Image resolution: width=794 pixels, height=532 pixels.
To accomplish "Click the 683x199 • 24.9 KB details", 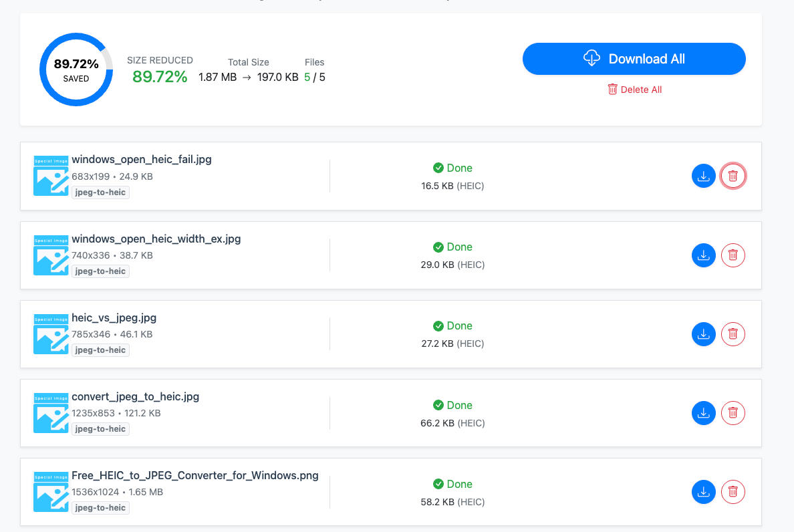I will click(112, 176).
